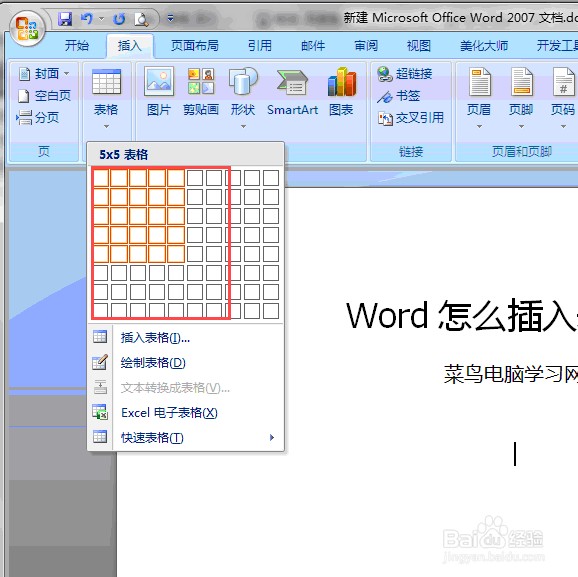The width and height of the screenshot is (578, 577).
Task: Click the 页码 page number icon
Action: (x=563, y=81)
